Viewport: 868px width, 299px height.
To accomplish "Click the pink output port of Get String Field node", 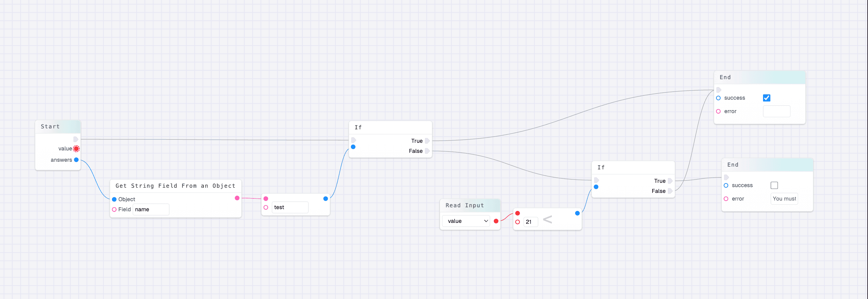I will (237, 198).
